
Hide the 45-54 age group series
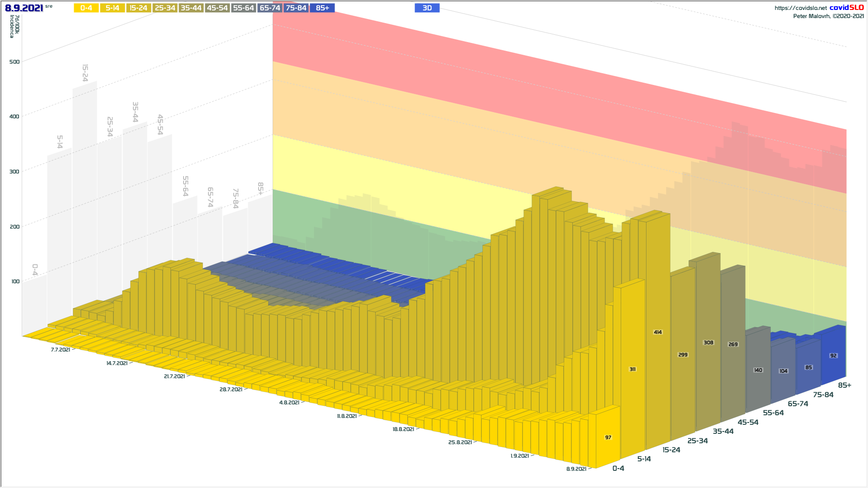[217, 8]
